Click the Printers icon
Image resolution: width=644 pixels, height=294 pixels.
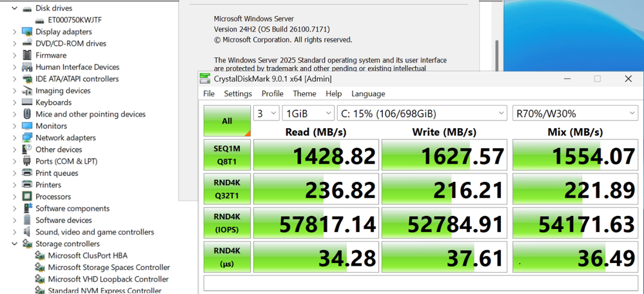(x=27, y=185)
